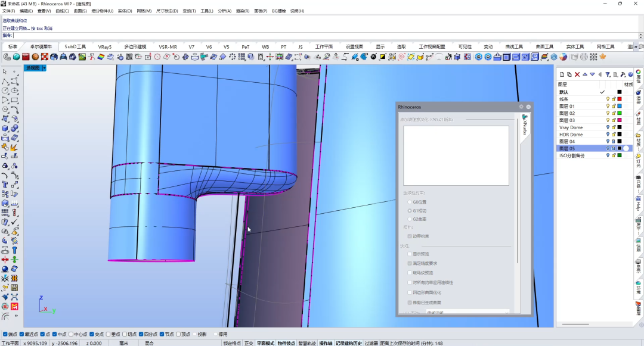Click the black-yellow diagonal square icon

(382, 57)
